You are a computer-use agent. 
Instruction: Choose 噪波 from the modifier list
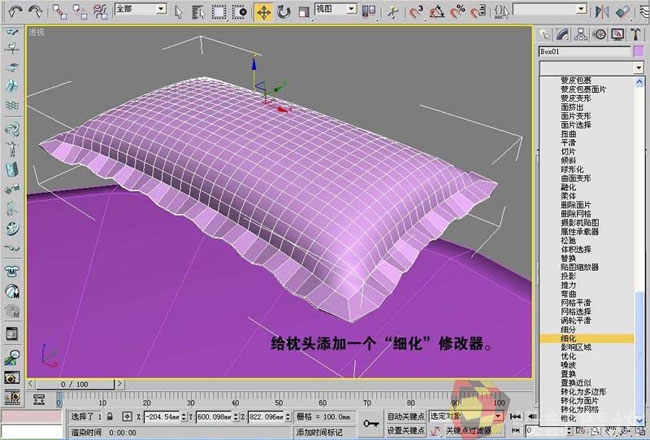(568, 365)
